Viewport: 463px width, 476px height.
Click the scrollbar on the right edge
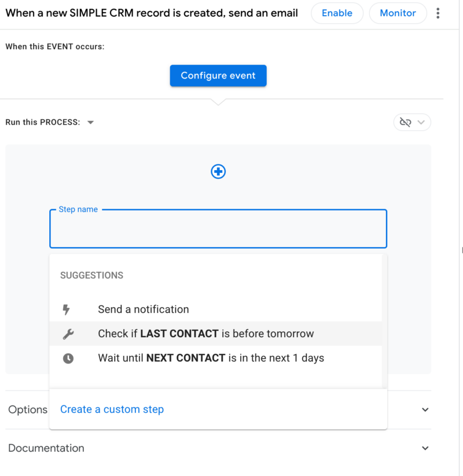point(460,250)
